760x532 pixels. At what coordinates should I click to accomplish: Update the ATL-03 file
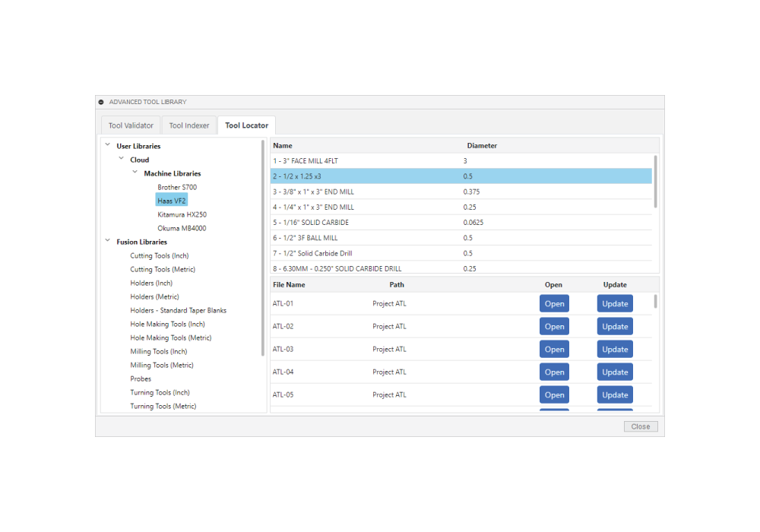[x=615, y=350]
